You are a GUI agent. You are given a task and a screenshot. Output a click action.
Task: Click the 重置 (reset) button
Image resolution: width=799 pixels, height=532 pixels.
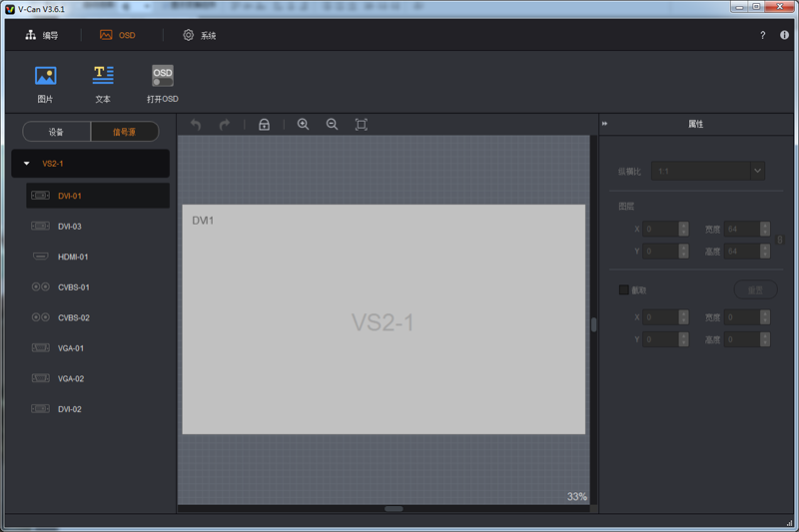[x=755, y=289]
